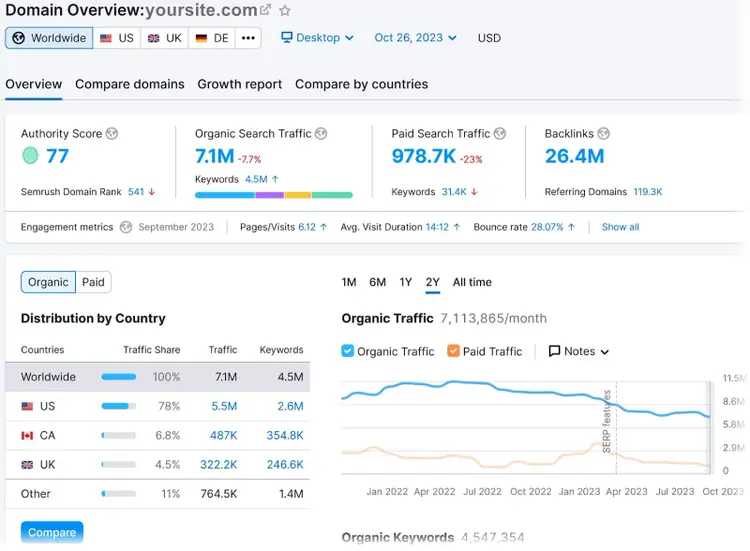Open Backlinks 26.4M value link
Viewport: 750px width, 551px height.
pyautogui.click(x=574, y=156)
